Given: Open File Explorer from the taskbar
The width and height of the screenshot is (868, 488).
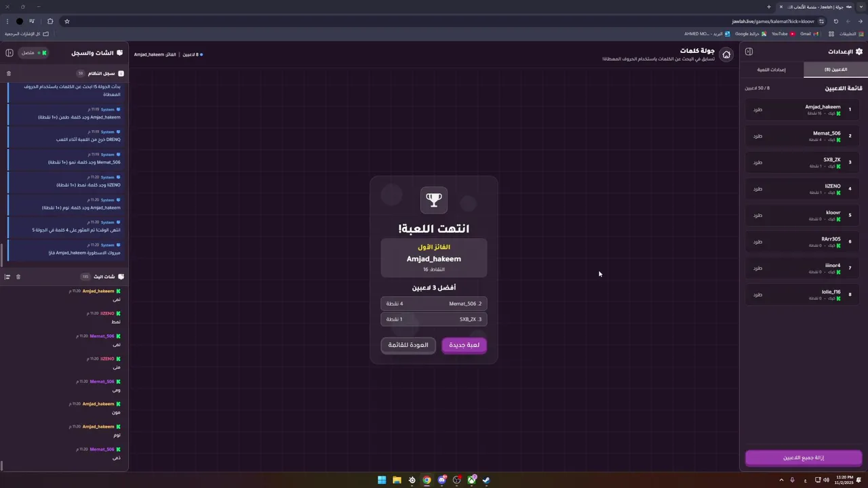Looking at the screenshot, I should pos(397,480).
